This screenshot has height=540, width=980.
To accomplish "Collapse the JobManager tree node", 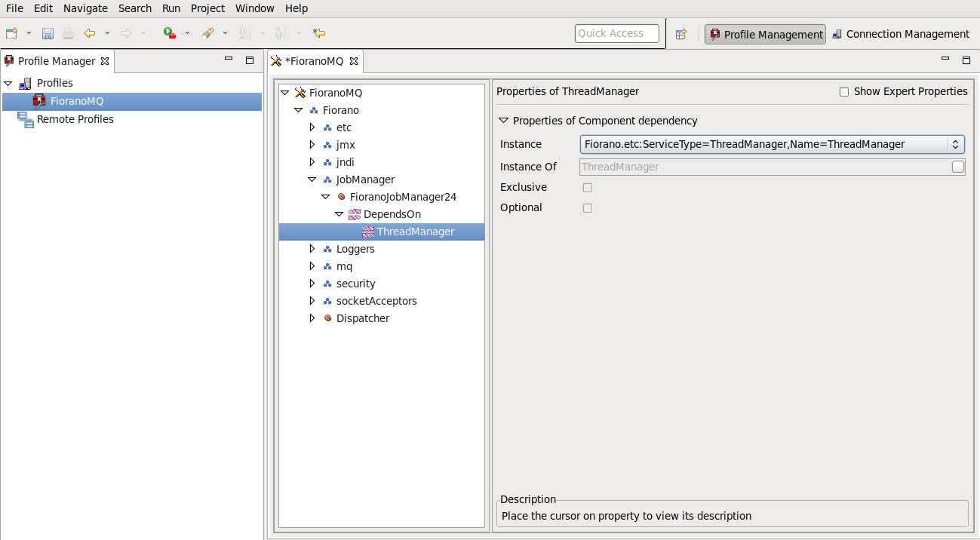I will 312,179.
